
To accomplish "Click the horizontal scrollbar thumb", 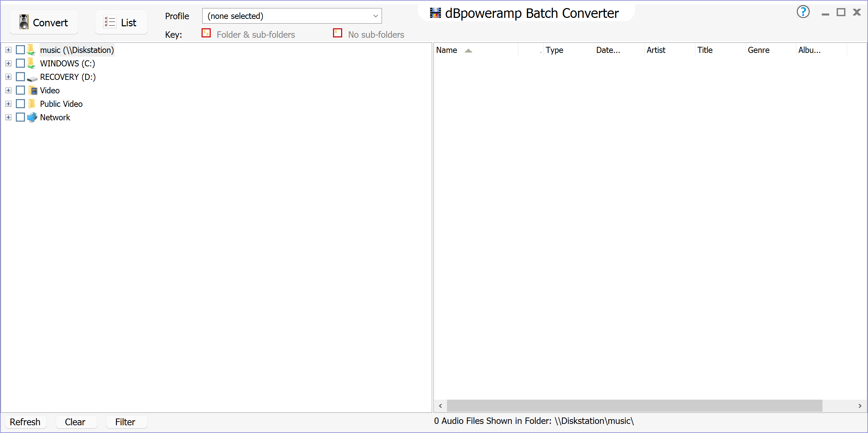I will (x=634, y=406).
